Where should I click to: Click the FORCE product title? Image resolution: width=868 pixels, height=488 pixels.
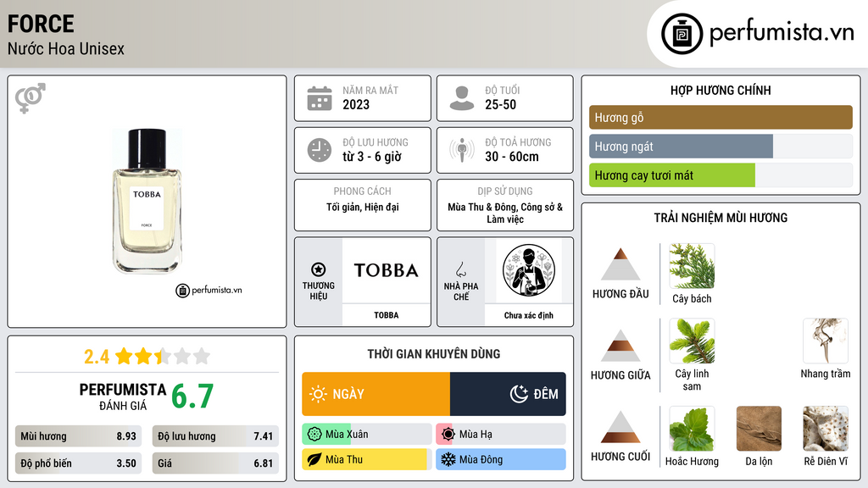tap(41, 24)
